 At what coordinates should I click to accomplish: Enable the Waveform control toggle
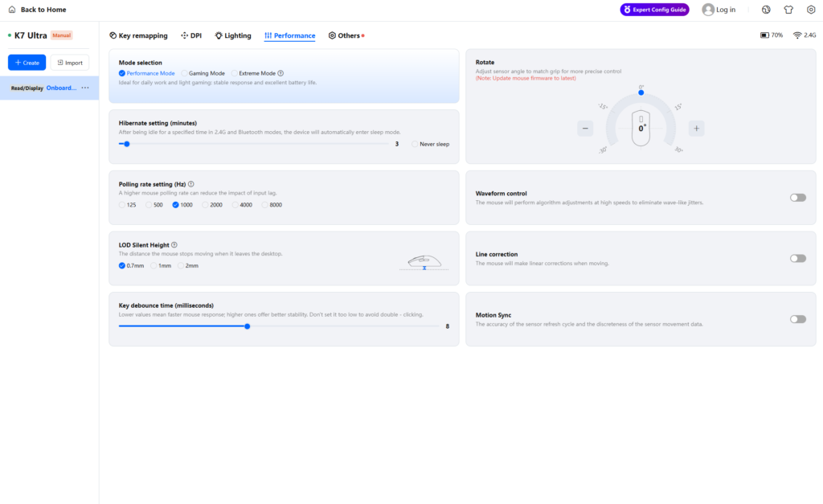tap(797, 198)
